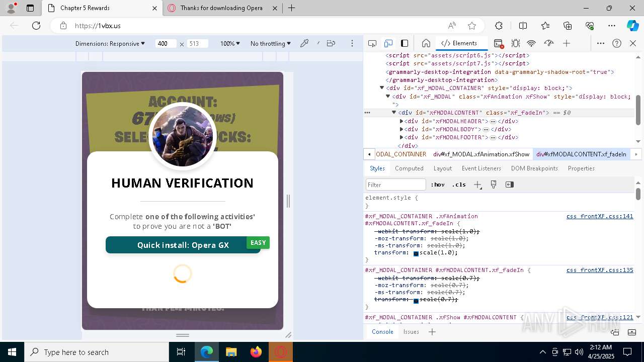Open the DevTools Welcome home icon

click(426, 43)
